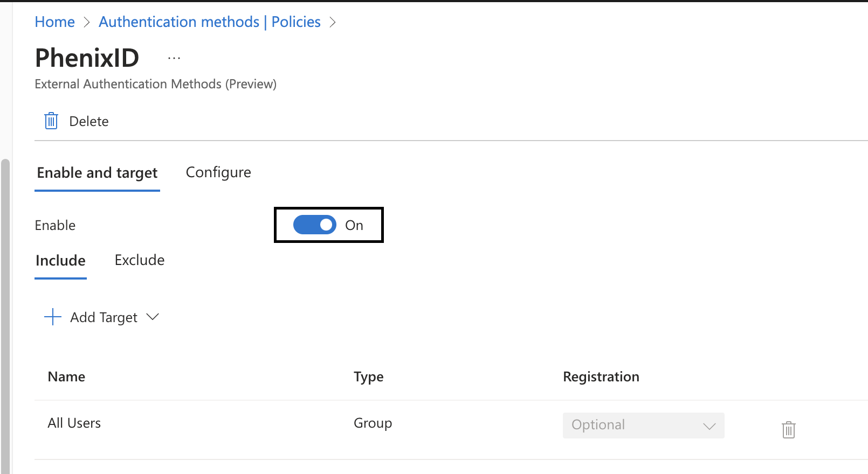Click the Group type cell
The height and width of the screenshot is (474, 868).
373,423
